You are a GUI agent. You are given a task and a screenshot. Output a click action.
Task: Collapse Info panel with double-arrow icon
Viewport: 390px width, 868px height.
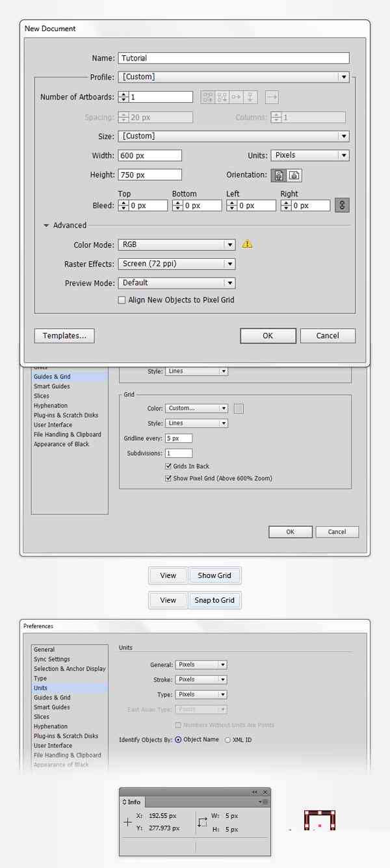[255, 792]
